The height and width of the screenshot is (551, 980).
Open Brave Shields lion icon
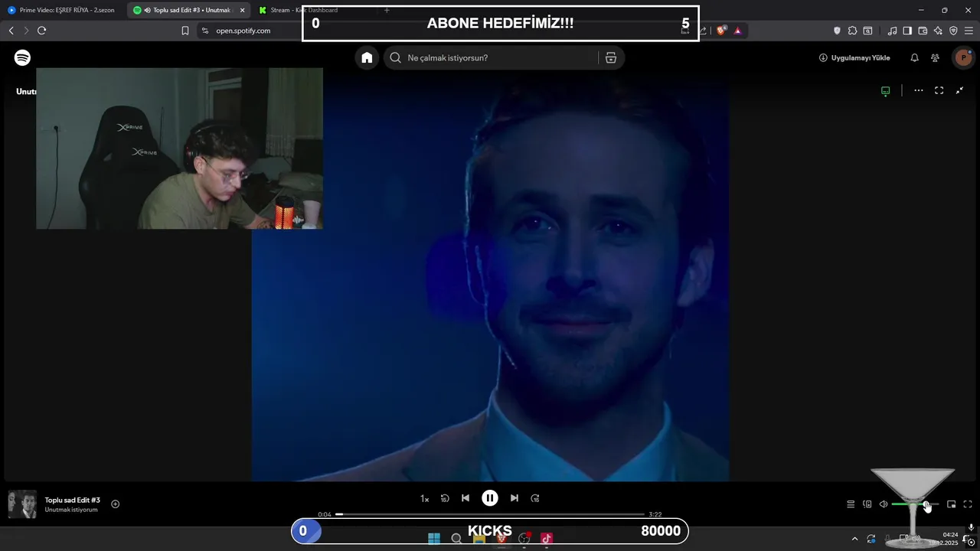(721, 31)
